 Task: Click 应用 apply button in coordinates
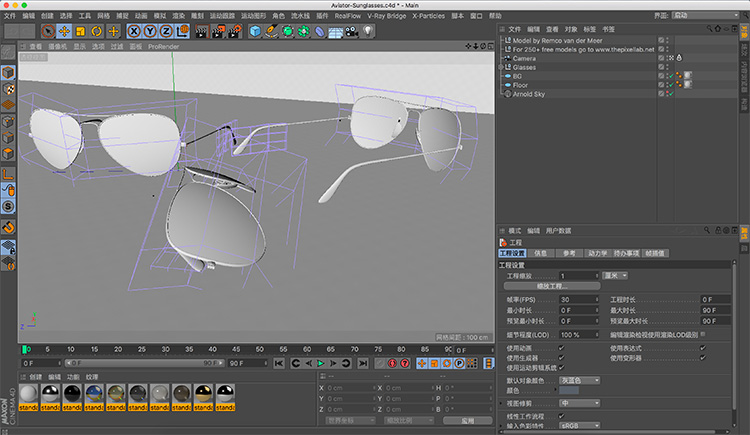[467, 421]
